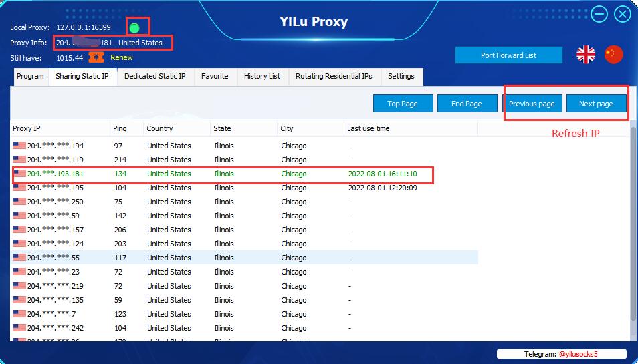Sort by Proxy IP column header
Image resolution: width=638 pixels, height=364 pixels.
60,128
